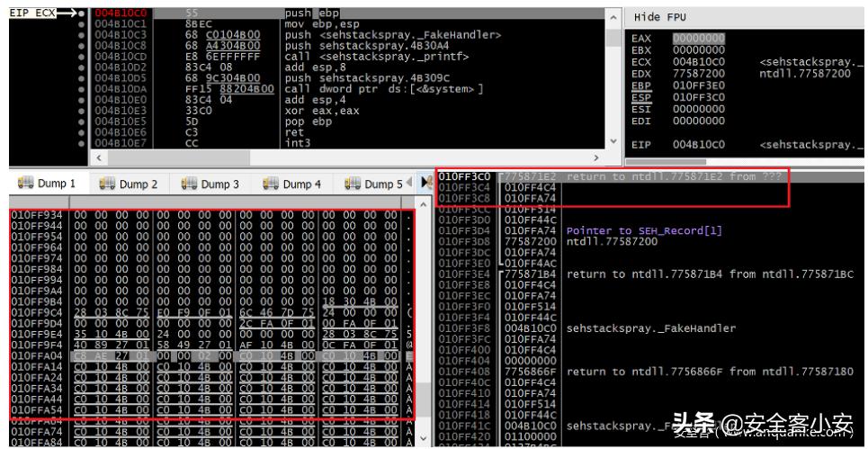Toggle breakpoint bullet beside address 004B10E3
Viewport: 868px width, 449px height.
(82, 111)
